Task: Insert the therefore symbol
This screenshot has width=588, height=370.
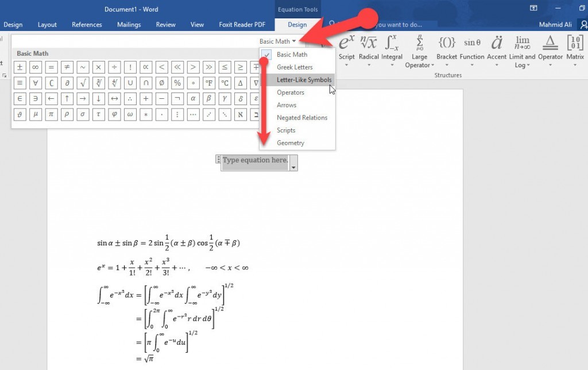Action: 130,99
